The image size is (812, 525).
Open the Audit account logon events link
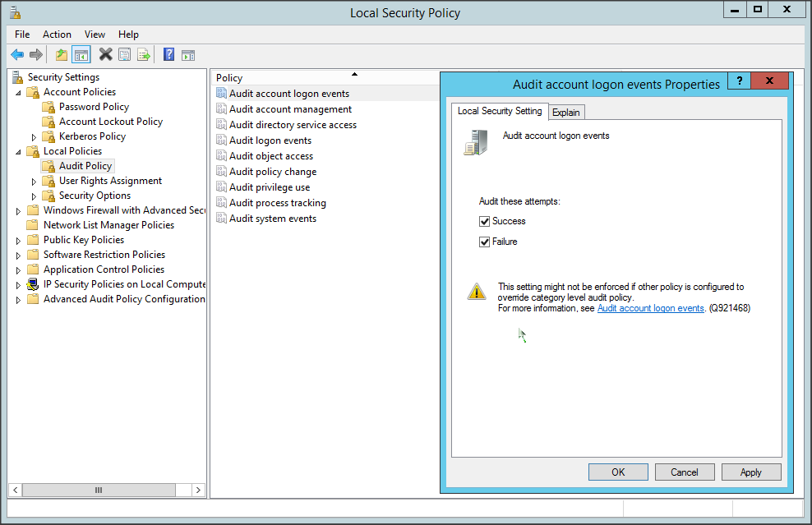pos(650,308)
